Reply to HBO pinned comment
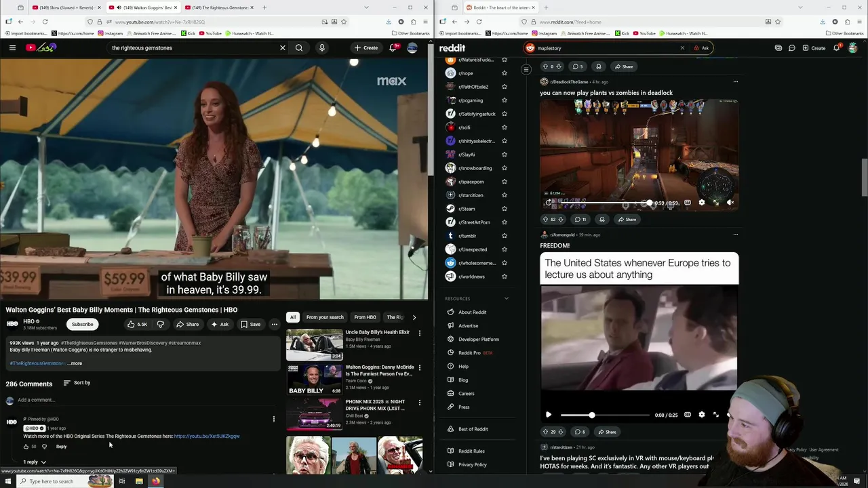868x488 pixels. (61, 447)
